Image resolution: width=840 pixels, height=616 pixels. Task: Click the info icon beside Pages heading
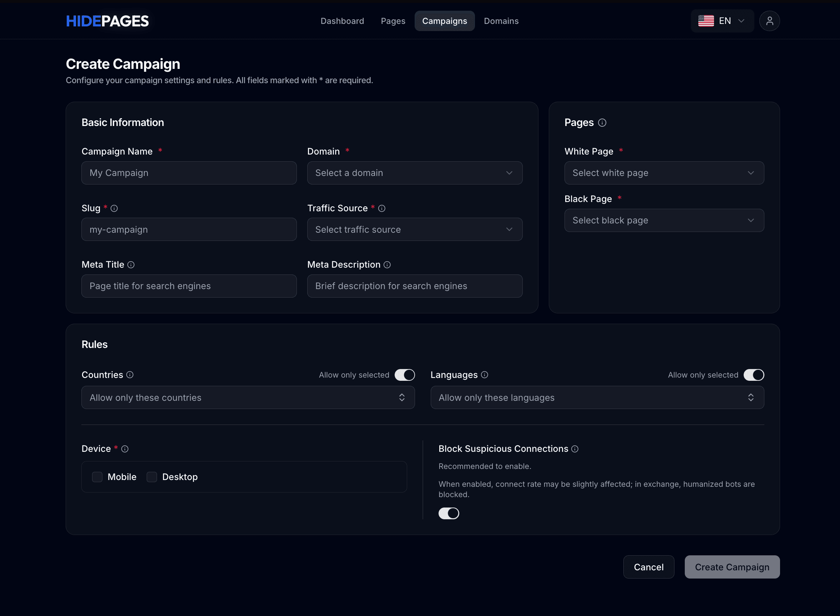[x=603, y=122]
